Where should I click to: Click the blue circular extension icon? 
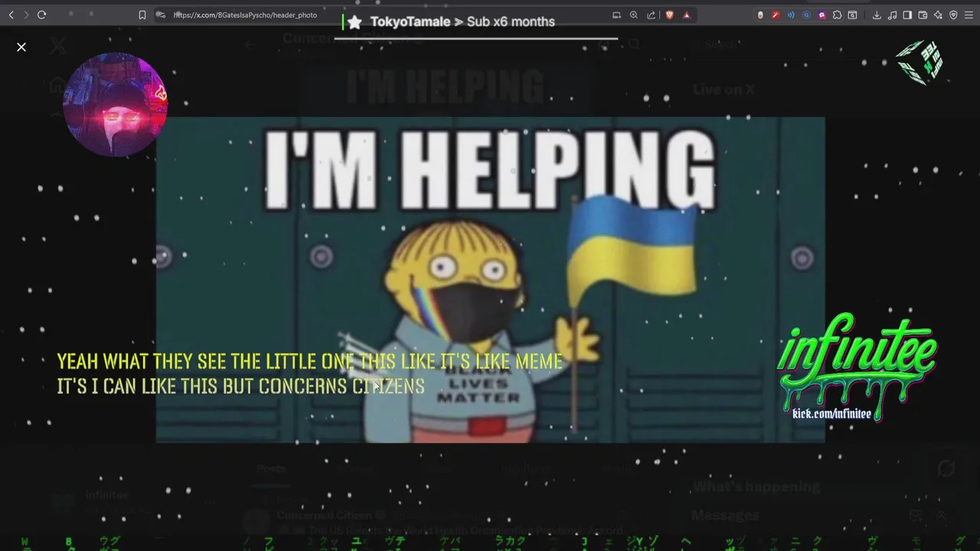[x=806, y=15]
